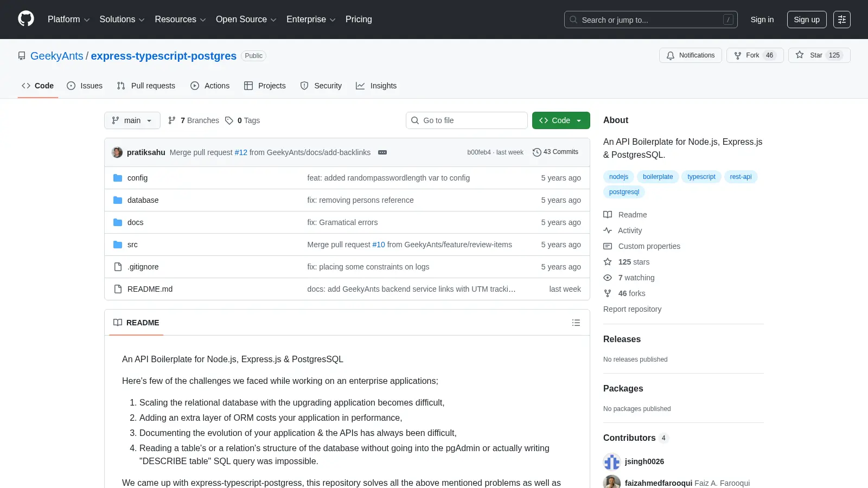
Task: Open the b00feb4 commit hash link
Action: [x=479, y=152]
